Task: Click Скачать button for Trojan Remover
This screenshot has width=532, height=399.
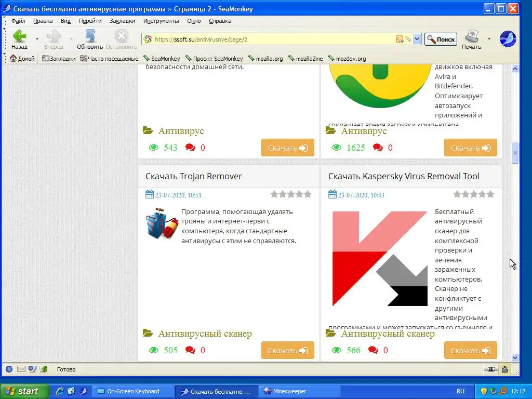Action: tap(288, 351)
